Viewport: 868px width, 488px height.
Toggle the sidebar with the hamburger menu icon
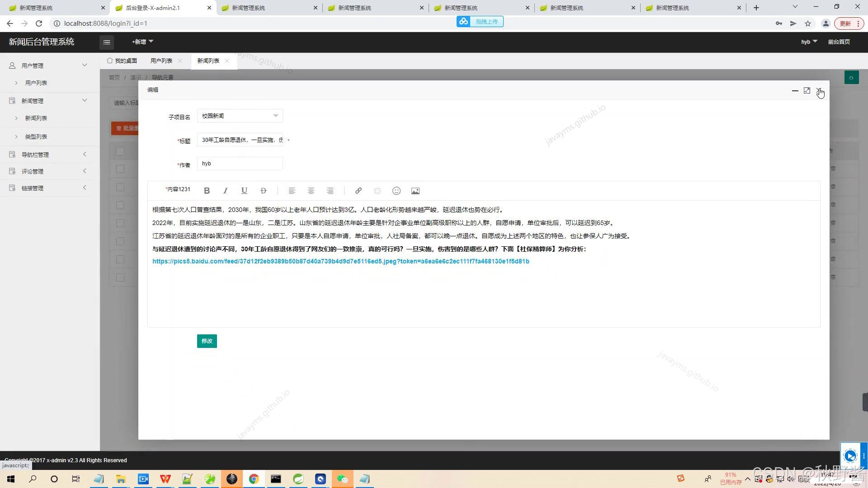point(107,42)
